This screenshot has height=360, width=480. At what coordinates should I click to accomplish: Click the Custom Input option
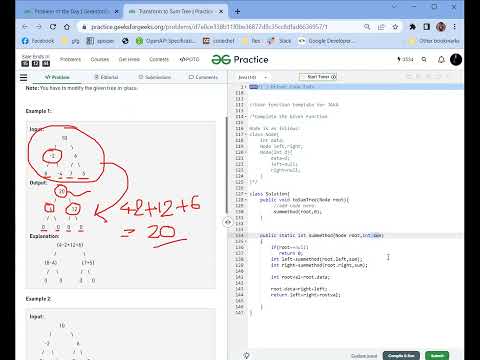(364, 356)
